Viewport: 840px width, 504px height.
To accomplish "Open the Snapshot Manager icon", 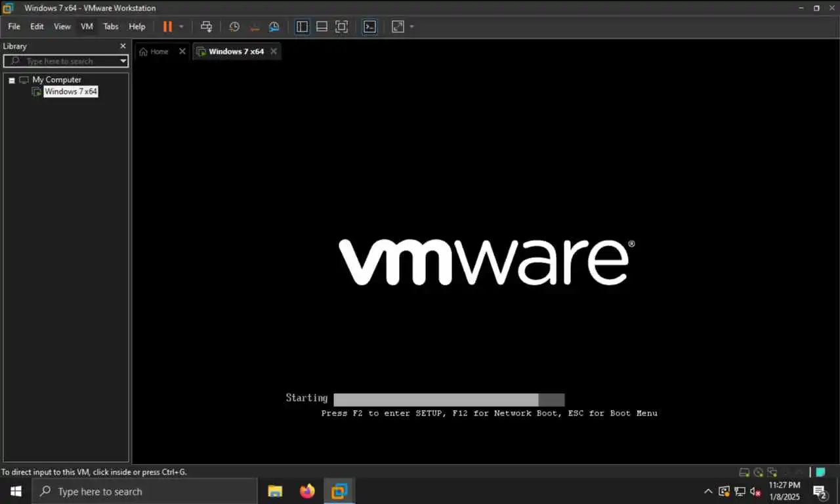I will coord(274,27).
